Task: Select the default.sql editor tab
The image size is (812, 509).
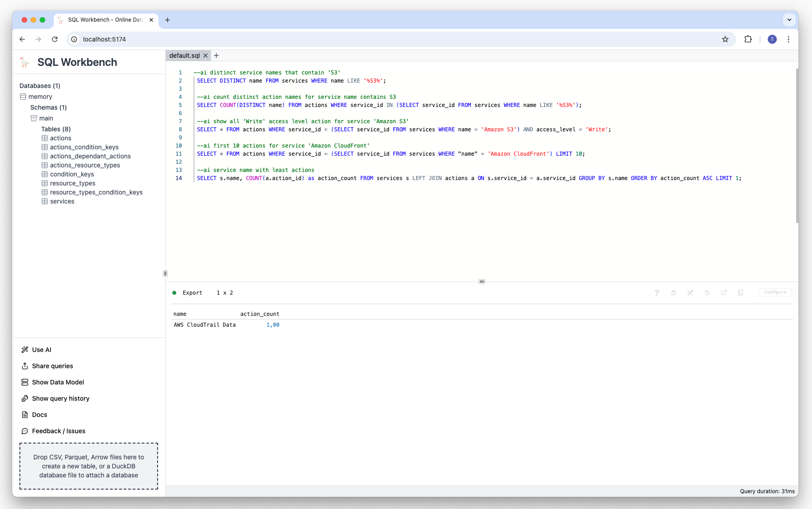Action: tap(184, 56)
